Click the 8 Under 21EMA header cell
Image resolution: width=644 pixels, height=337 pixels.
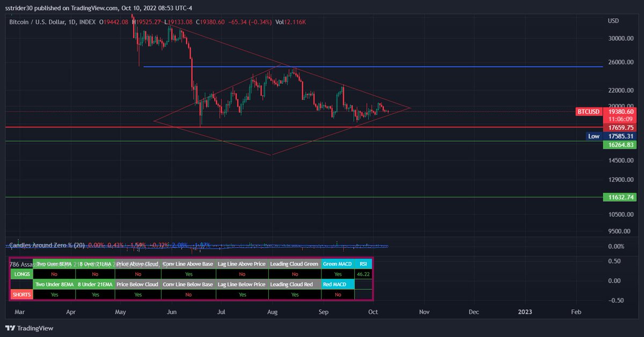pos(94,284)
